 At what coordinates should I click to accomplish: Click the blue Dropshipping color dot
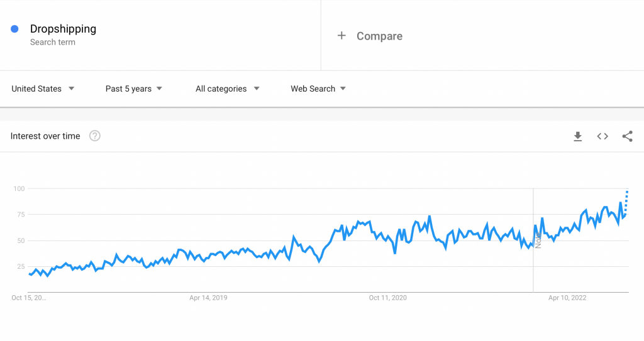pos(14,29)
